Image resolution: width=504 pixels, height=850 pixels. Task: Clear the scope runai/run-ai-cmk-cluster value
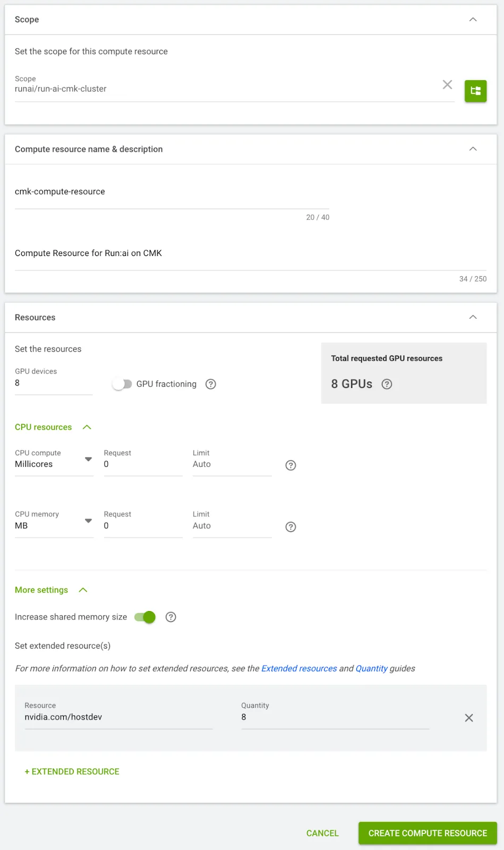pyautogui.click(x=447, y=84)
